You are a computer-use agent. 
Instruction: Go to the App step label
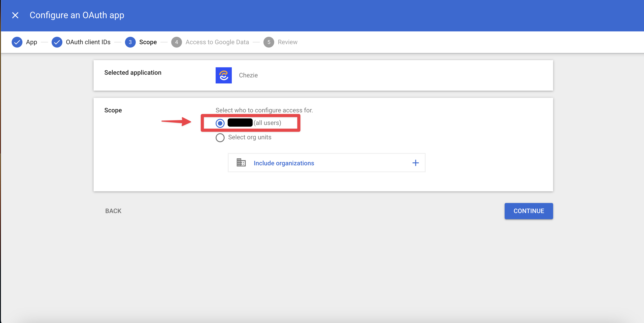pyautogui.click(x=31, y=42)
